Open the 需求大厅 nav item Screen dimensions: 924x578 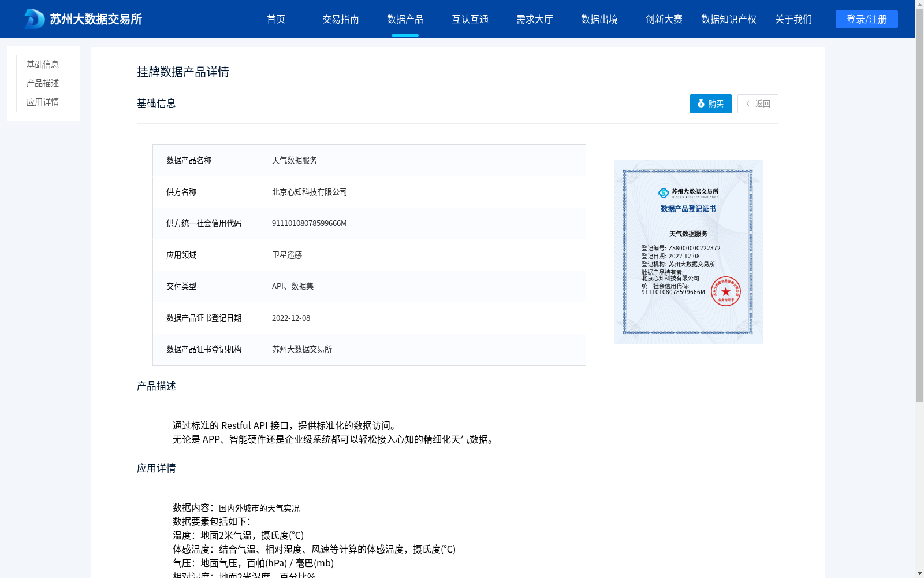(x=535, y=19)
